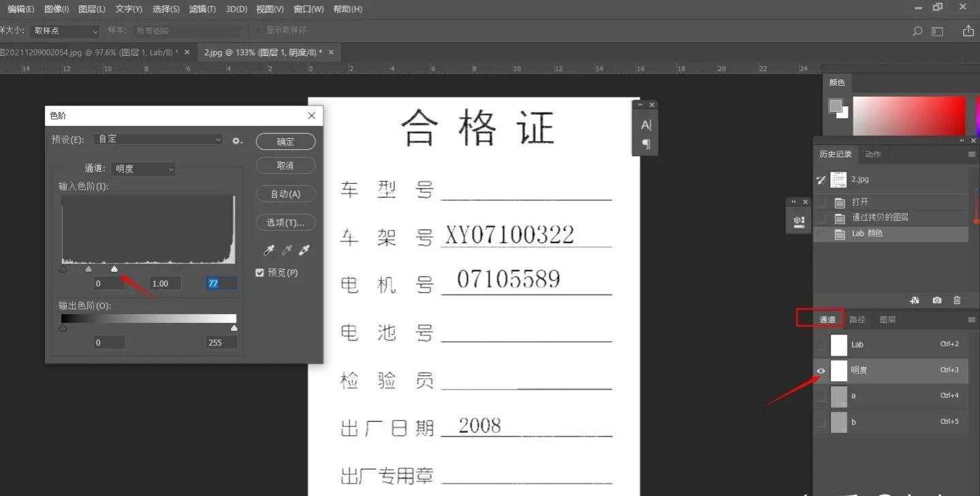Show the a channel

(821, 397)
